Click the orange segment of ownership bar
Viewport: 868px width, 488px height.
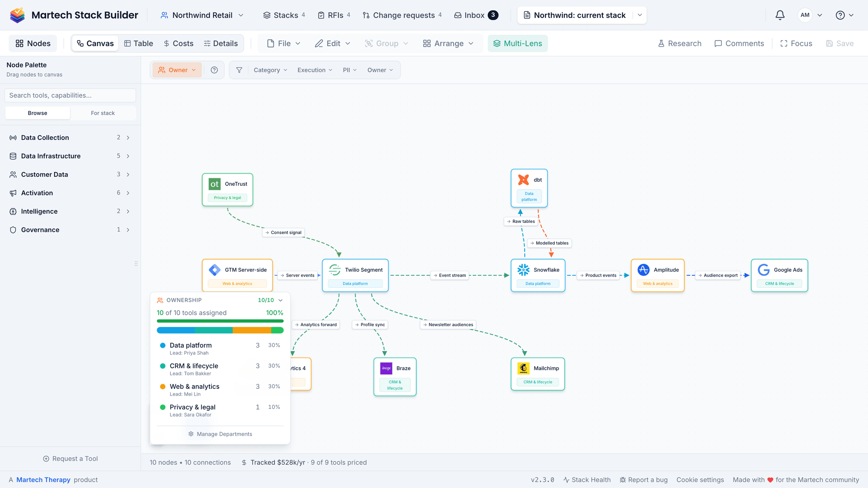pos(252,330)
